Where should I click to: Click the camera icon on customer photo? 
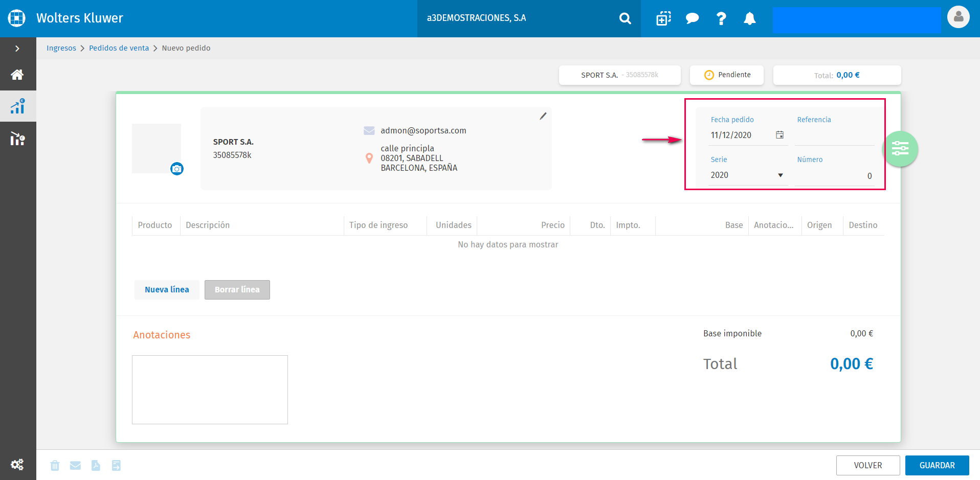pyautogui.click(x=177, y=169)
